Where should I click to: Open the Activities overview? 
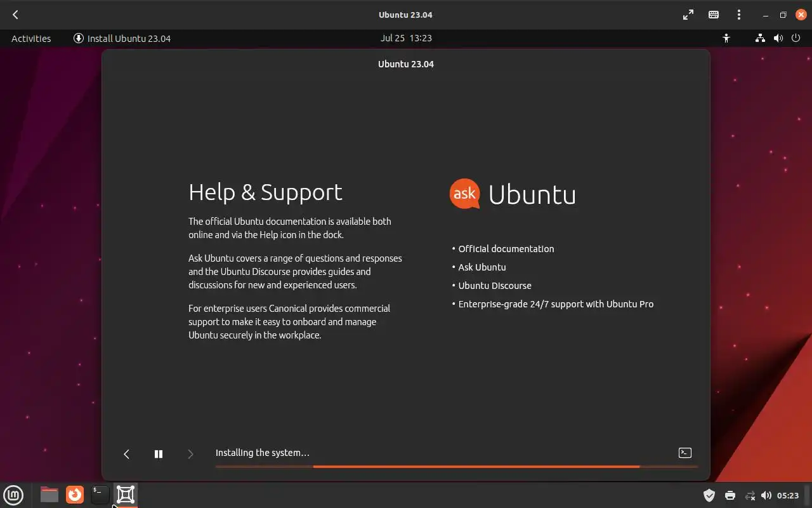[x=31, y=38]
